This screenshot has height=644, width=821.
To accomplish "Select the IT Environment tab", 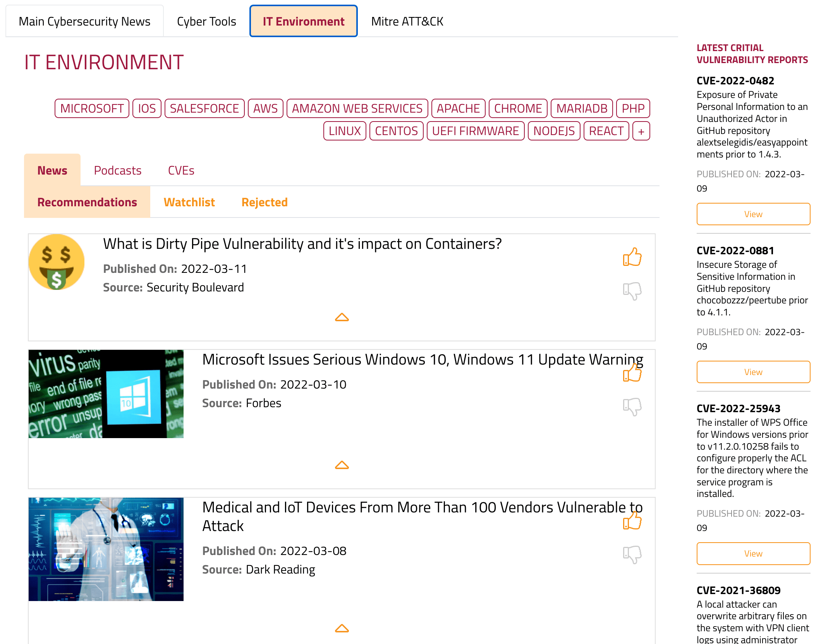I will (303, 21).
